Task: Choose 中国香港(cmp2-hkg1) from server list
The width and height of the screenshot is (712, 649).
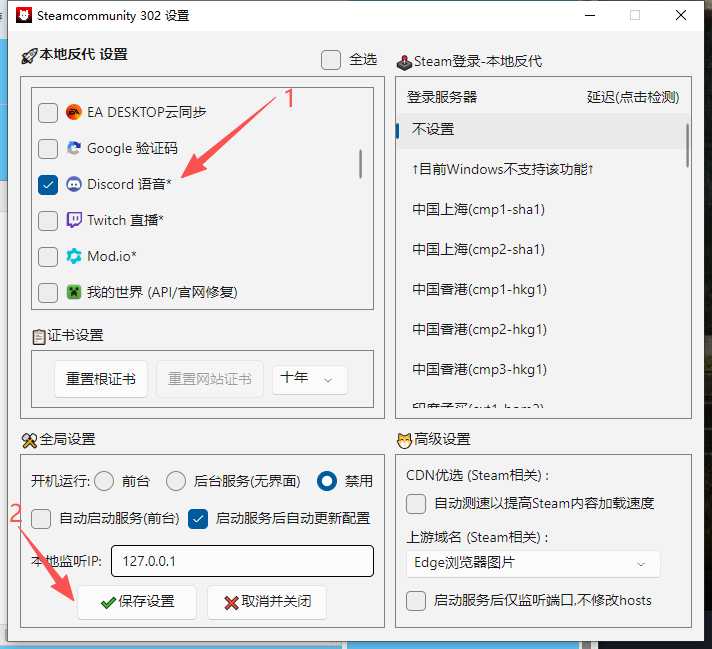Action: tap(478, 329)
